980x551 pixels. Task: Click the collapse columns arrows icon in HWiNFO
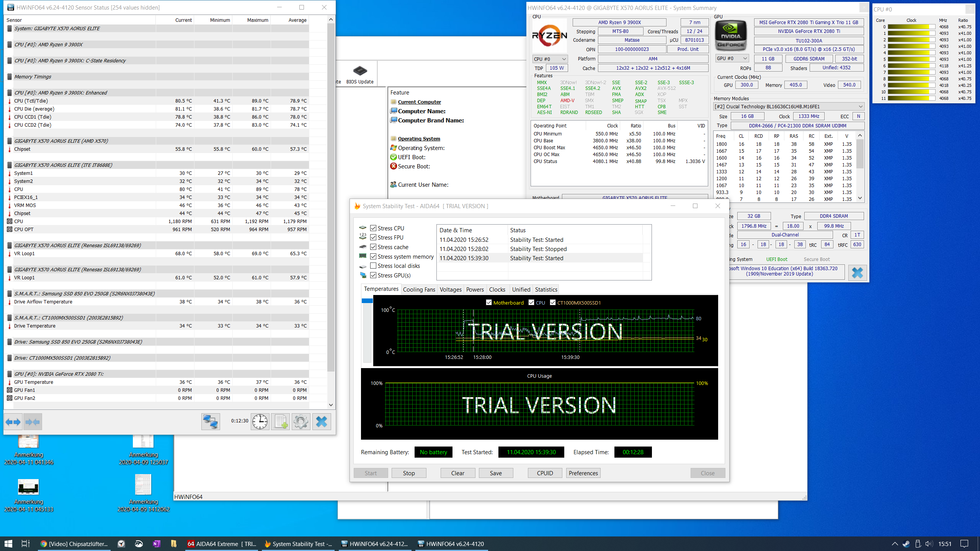(33, 422)
